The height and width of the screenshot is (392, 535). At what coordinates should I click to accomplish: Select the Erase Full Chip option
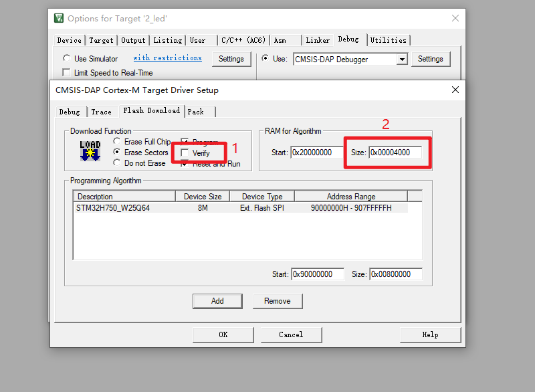pos(118,142)
